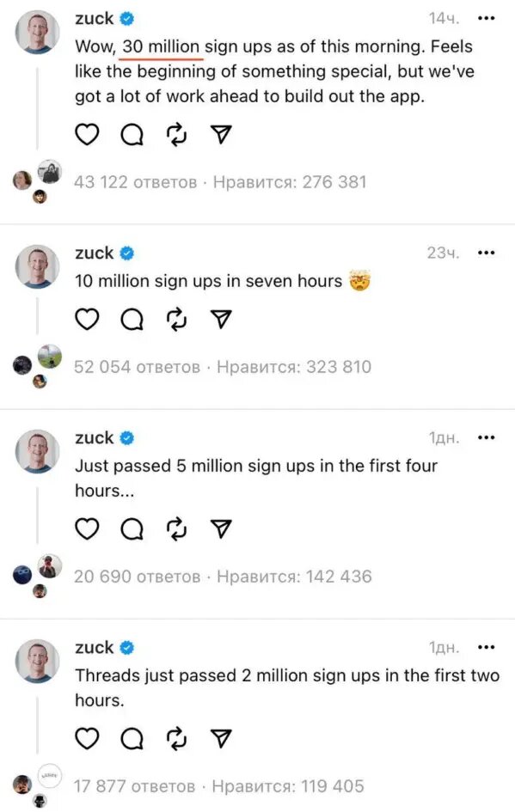Open three-dot menu on 5 million post
The image size is (515, 812).
(x=486, y=438)
